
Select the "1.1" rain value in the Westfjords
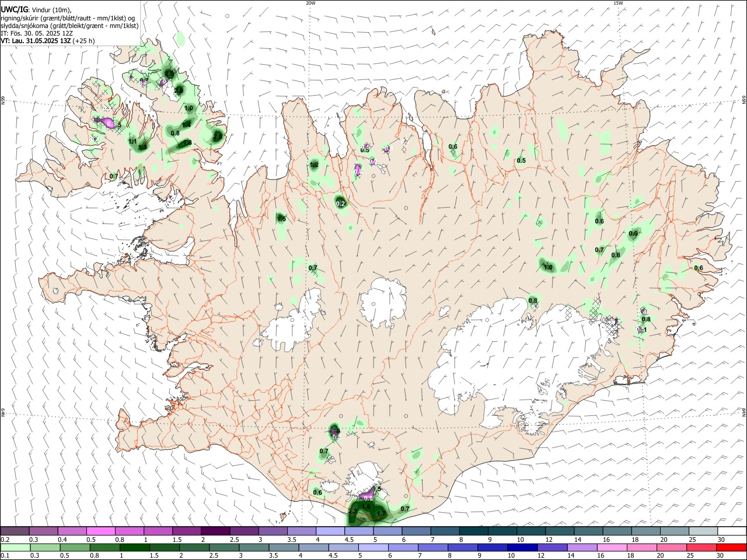pos(132,142)
